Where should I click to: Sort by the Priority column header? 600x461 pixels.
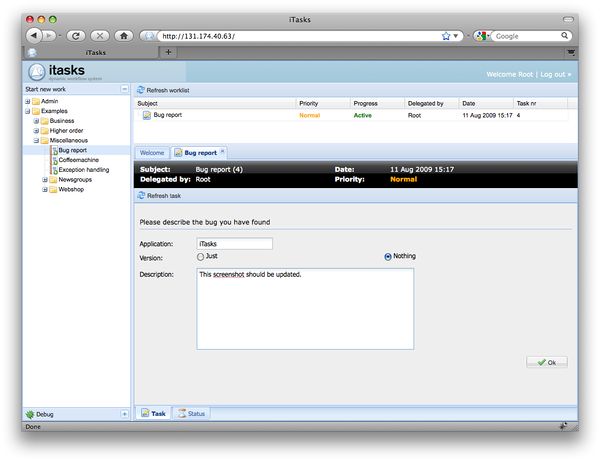(323, 103)
